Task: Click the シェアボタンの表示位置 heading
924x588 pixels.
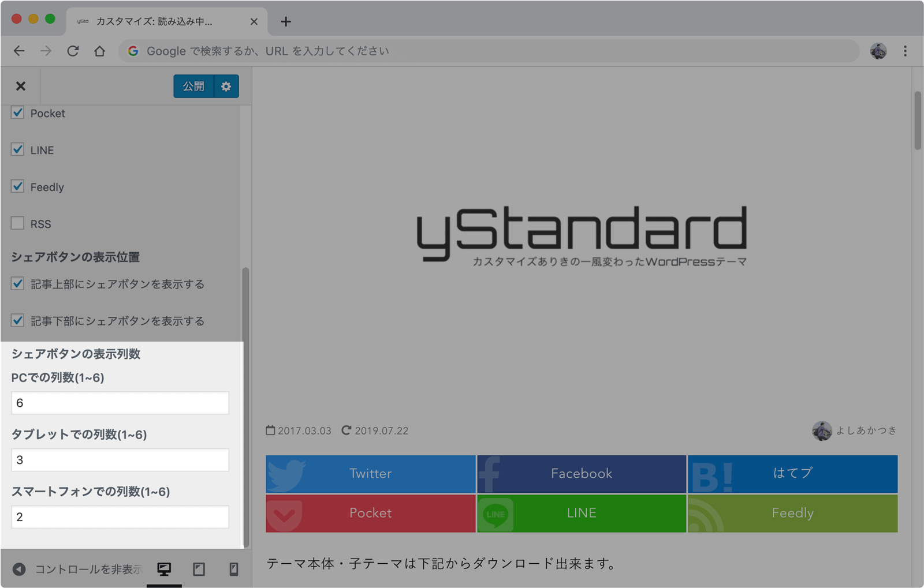Action: [x=76, y=257]
